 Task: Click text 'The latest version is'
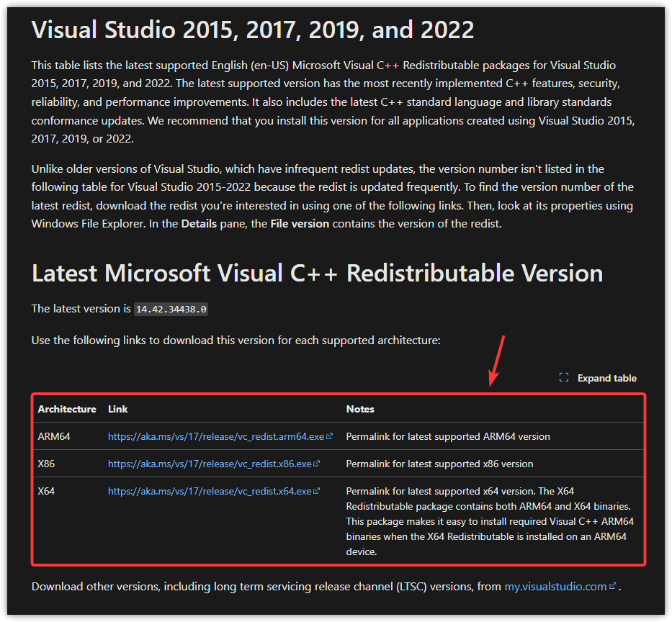pyautogui.click(x=81, y=309)
